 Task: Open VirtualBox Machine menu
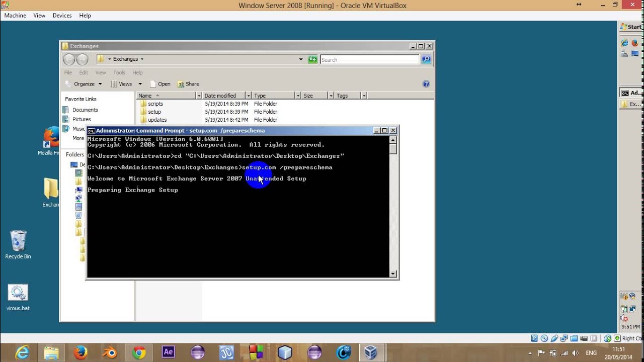15,16
